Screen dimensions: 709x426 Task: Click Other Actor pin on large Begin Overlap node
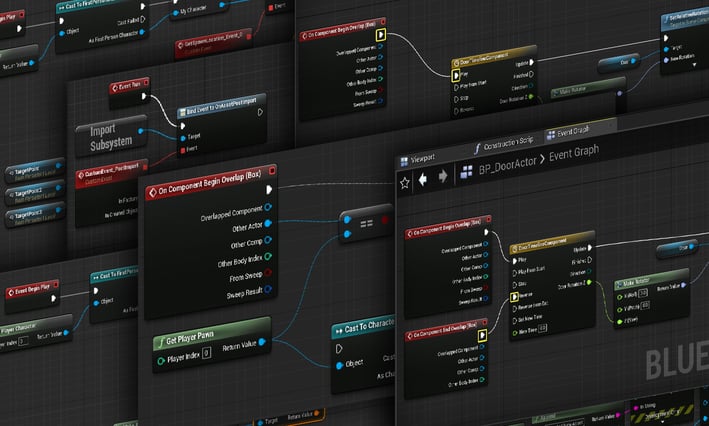[x=268, y=223]
